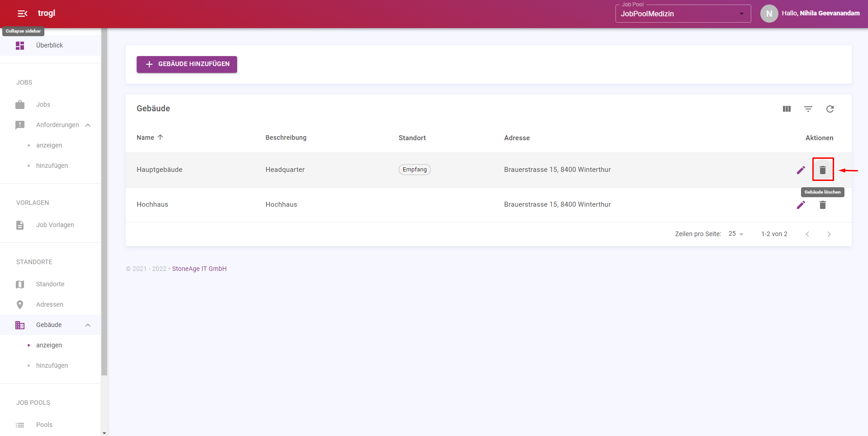This screenshot has height=436, width=868.
Task: Click the Jobs briefcase icon
Action: tap(20, 105)
